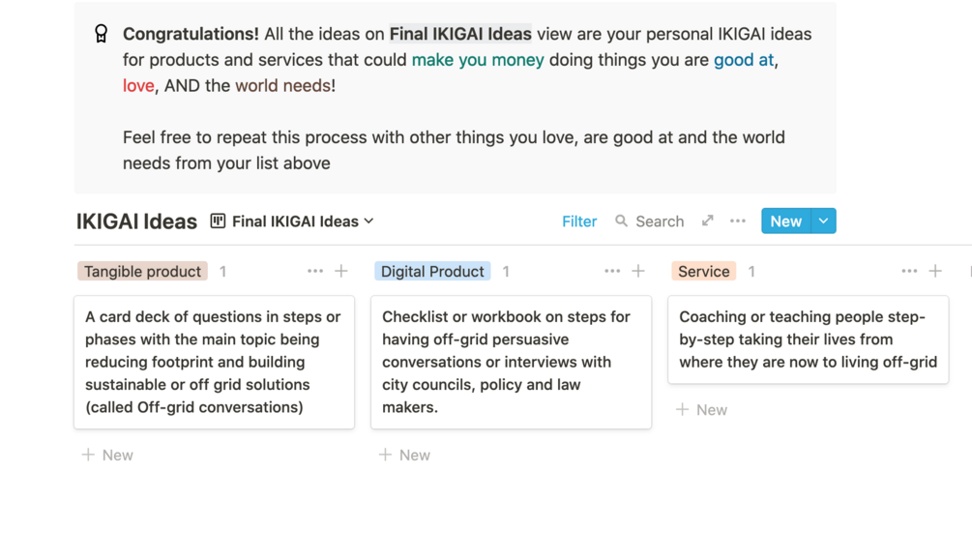Add new item below Tangible product card

107,455
